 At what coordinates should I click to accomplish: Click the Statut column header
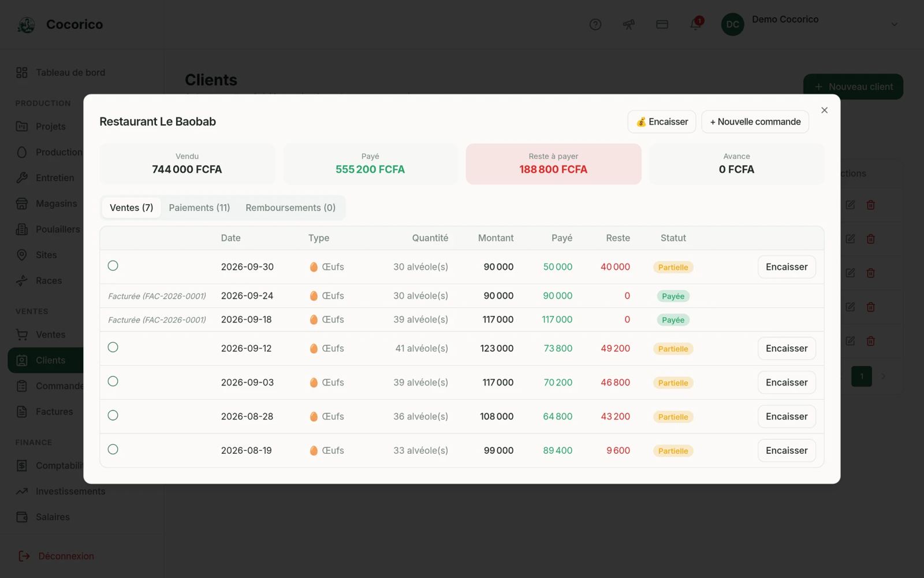point(673,238)
